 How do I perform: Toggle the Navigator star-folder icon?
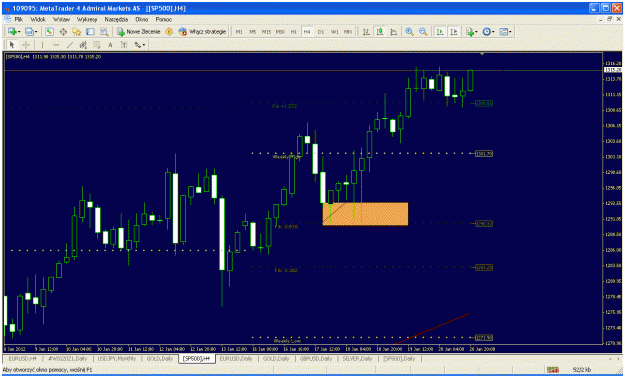[77, 31]
